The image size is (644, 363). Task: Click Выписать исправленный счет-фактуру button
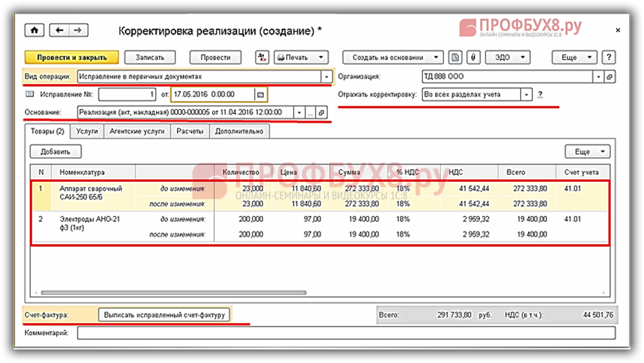click(165, 315)
